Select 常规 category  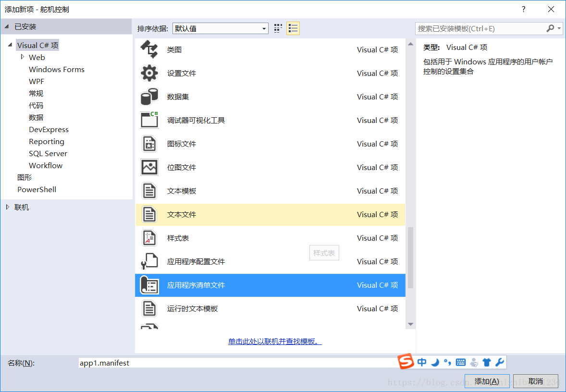point(36,94)
